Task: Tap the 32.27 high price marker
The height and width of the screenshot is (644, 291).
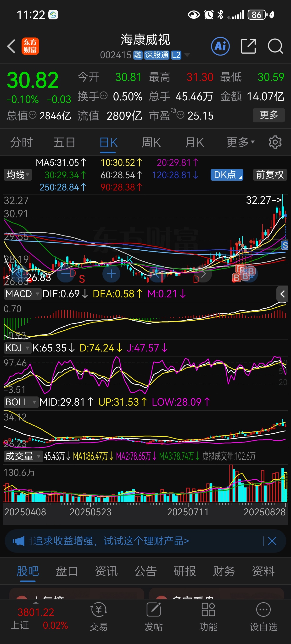Action: 264,200
